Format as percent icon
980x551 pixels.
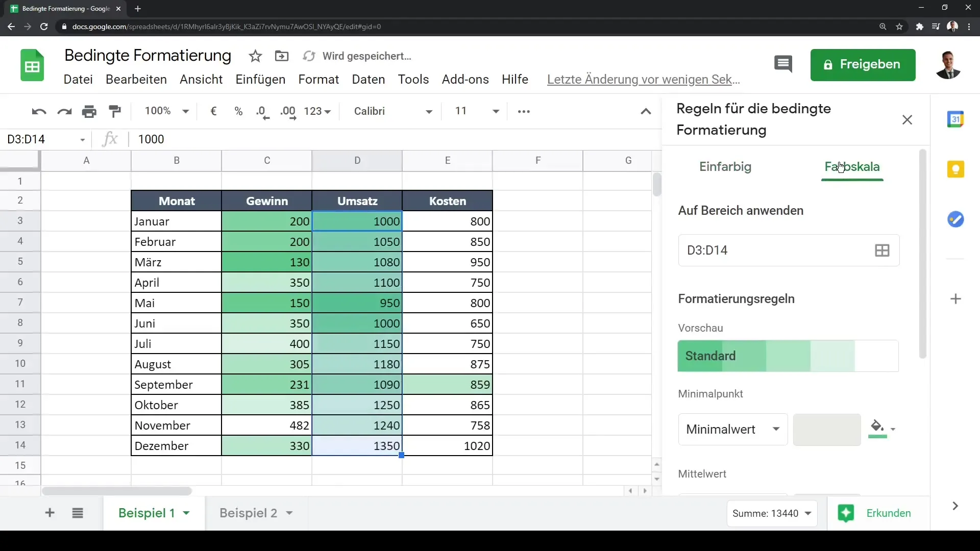click(238, 111)
